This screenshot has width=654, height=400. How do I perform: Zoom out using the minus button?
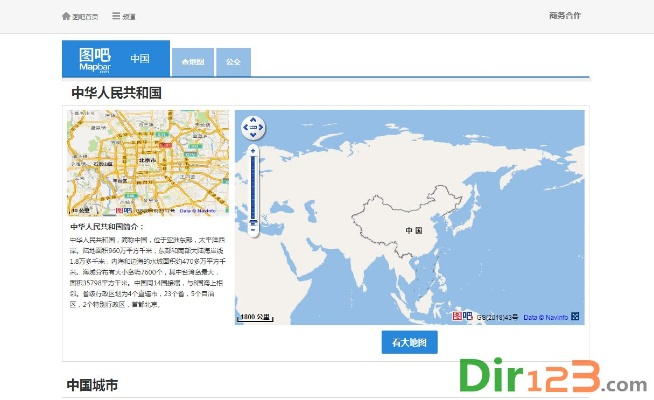pos(253,230)
